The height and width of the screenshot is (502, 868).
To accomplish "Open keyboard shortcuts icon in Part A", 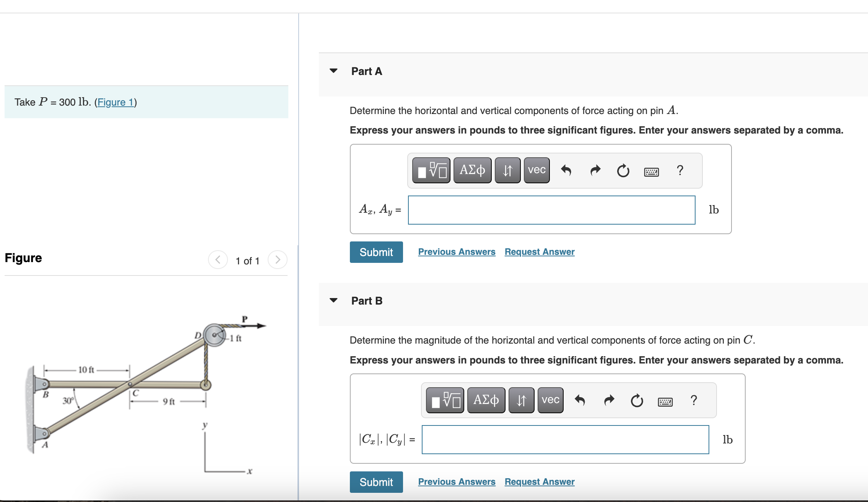I will point(651,172).
